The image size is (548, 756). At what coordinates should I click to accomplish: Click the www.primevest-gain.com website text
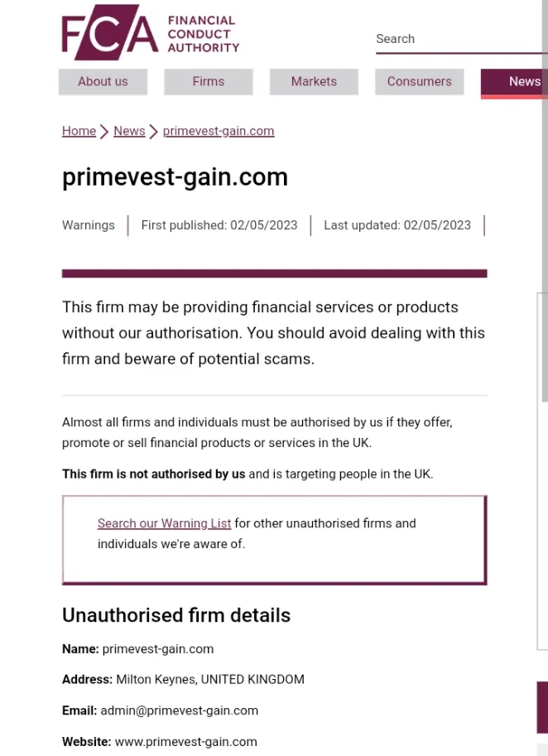tap(186, 742)
